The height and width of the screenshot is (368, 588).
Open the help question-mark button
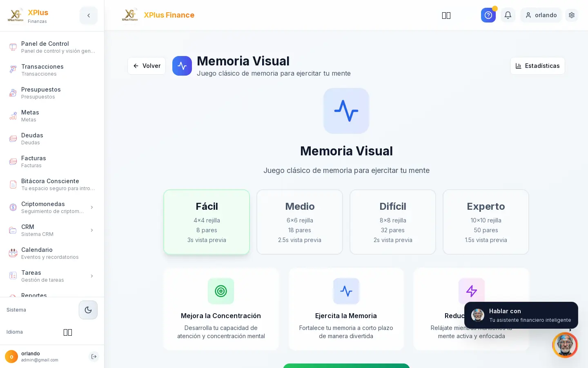[488, 15]
